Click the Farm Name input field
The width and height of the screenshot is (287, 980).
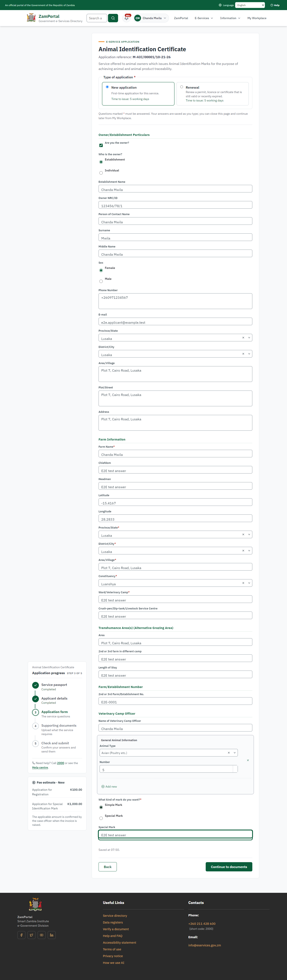[175, 454]
